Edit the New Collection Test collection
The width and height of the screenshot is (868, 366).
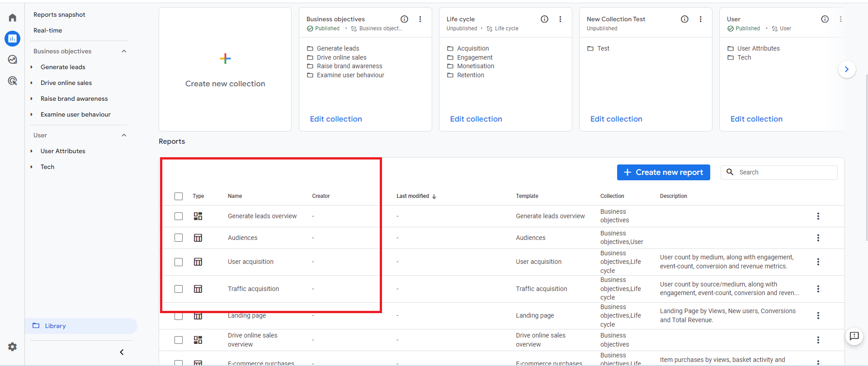[616, 119]
